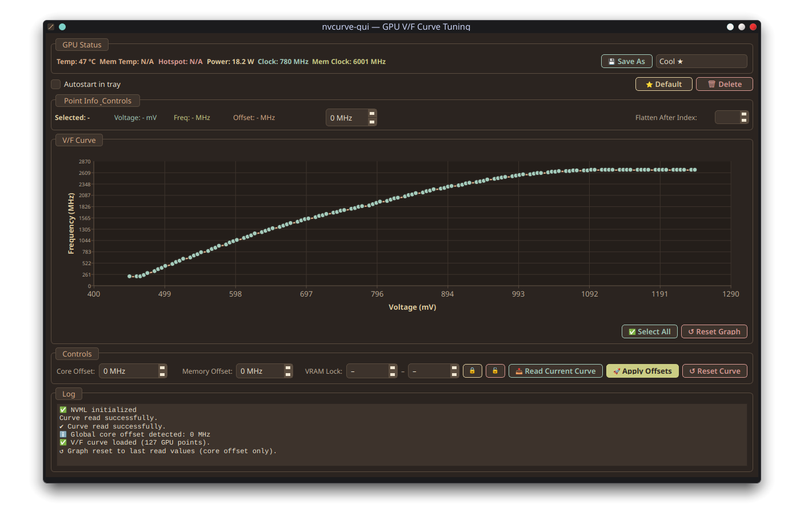Click the VRAM lock padlock button
This screenshot has width=804, height=532.
coord(472,371)
